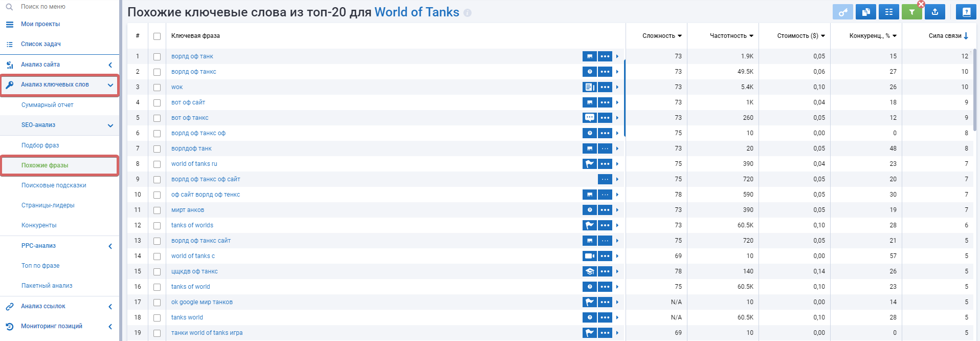Screen dimensions: 980x341
Task: Follow the World of Tanks title link
Action: (x=417, y=12)
